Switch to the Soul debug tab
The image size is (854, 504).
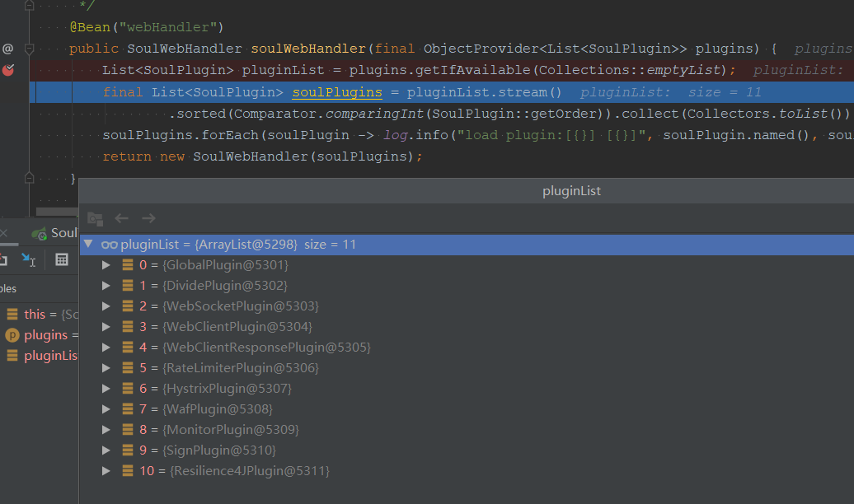coord(54,233)
